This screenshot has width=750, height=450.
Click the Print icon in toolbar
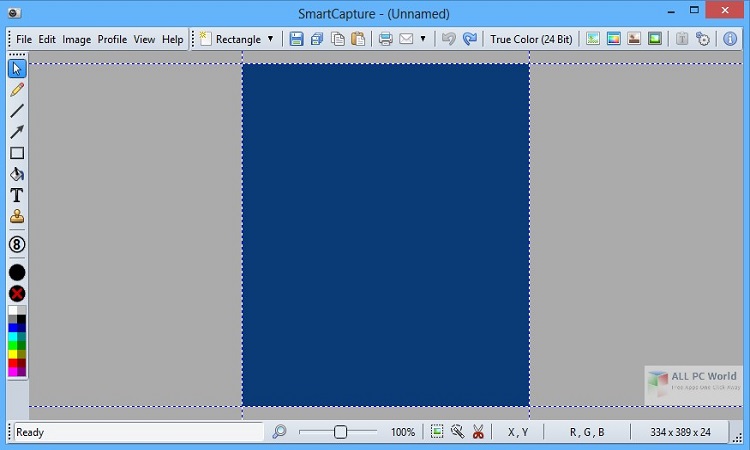click(385, 39)
